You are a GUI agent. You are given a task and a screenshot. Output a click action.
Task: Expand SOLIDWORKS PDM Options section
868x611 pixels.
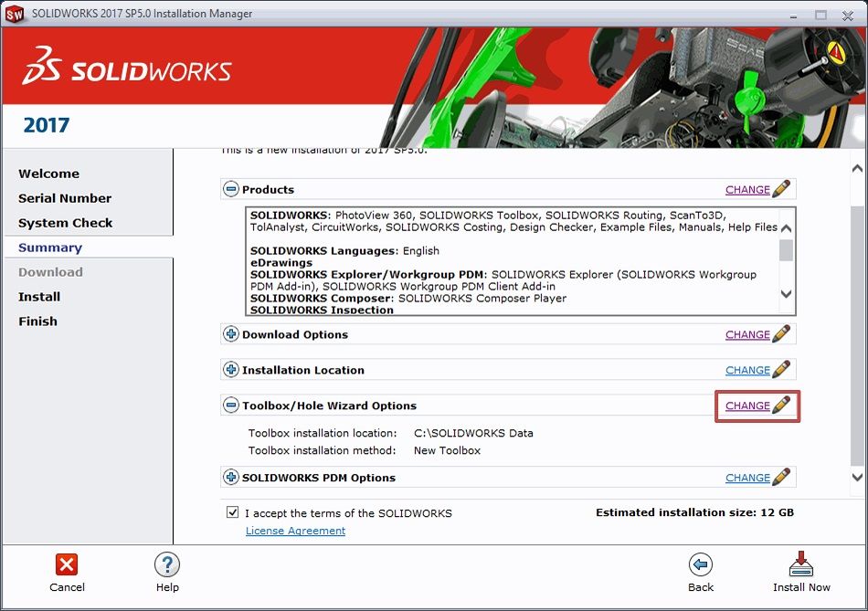[231, 478]
